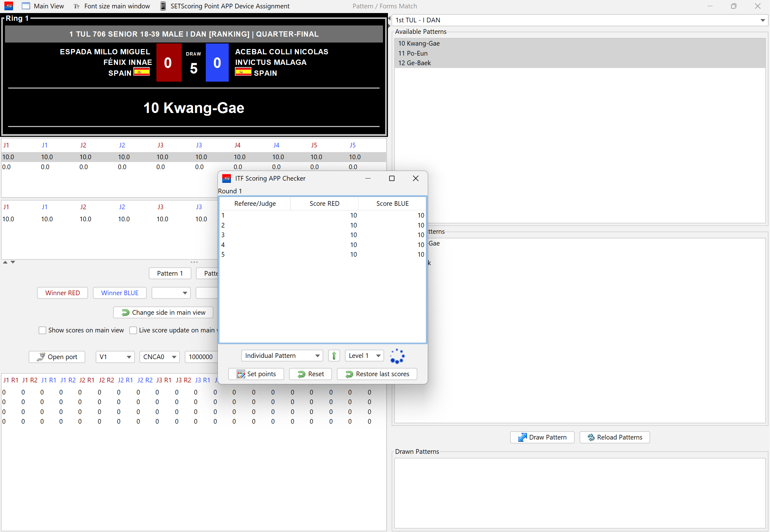The height and width of the screenshot is (532, 770).
Task: Click the Set points icon button
Action: tap(256, 374)
